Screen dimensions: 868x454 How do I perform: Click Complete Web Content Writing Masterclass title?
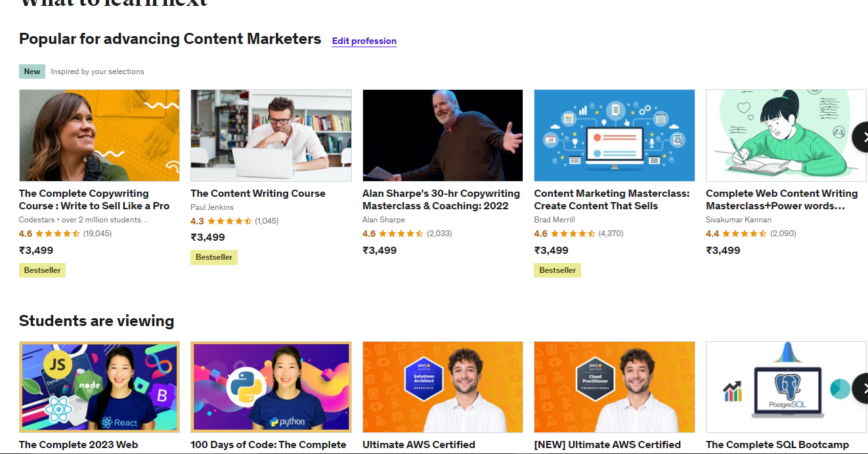782,199
